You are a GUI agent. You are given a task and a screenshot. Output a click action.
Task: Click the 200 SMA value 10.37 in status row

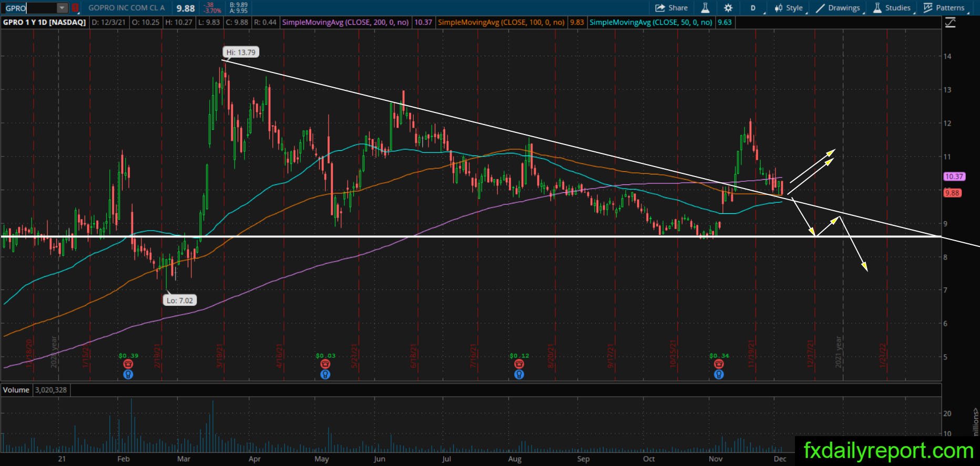(x=423, y=23)
